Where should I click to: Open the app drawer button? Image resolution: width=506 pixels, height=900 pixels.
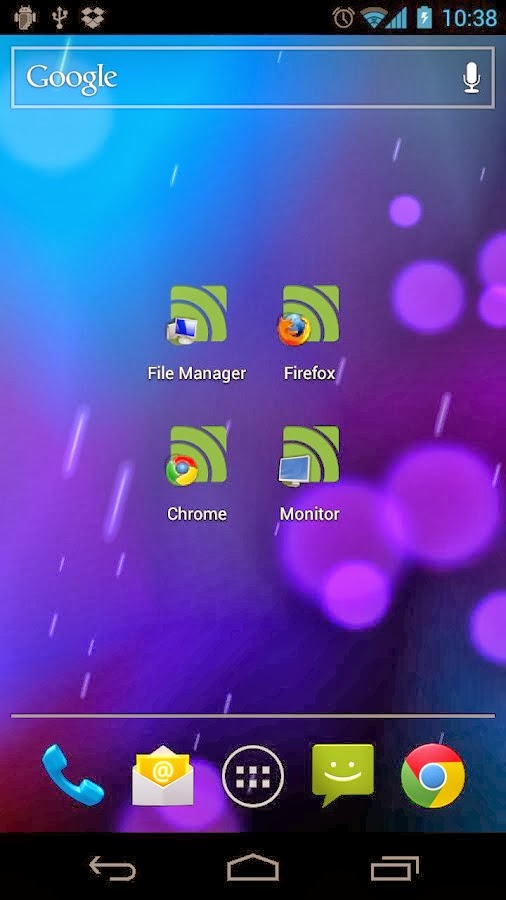(253, 776)
